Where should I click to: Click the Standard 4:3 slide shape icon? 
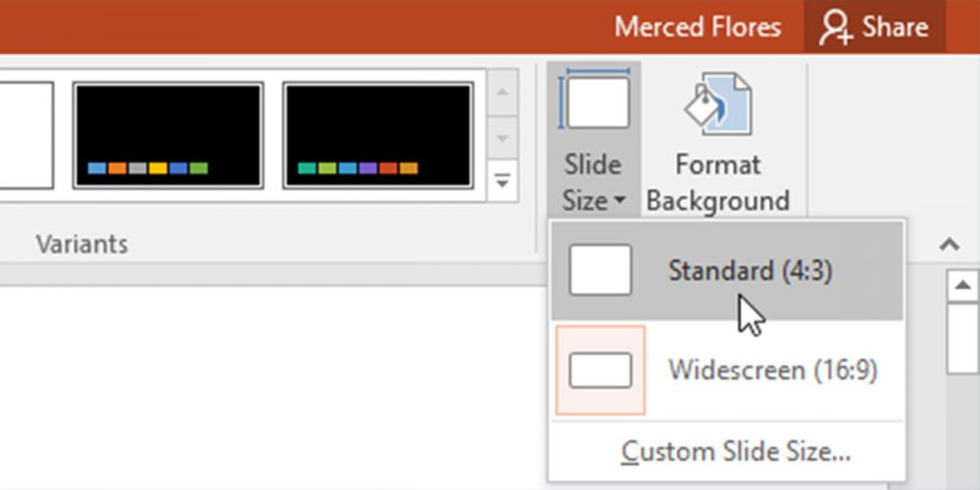tap(600, 270)
